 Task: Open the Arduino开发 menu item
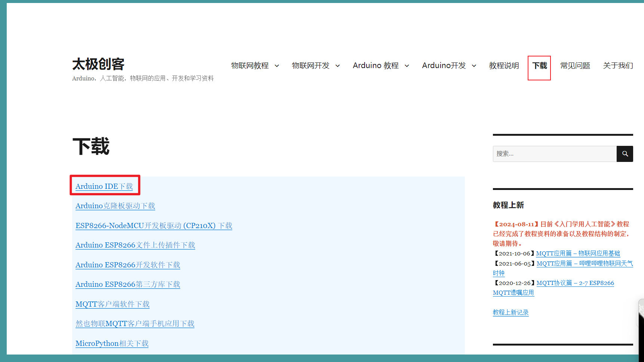[x=444, y=65]
